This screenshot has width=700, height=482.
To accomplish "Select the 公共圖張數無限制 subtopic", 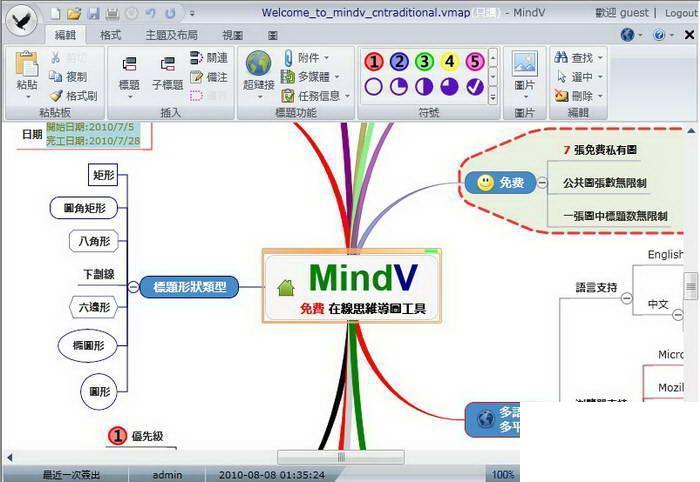I will 604,183.
